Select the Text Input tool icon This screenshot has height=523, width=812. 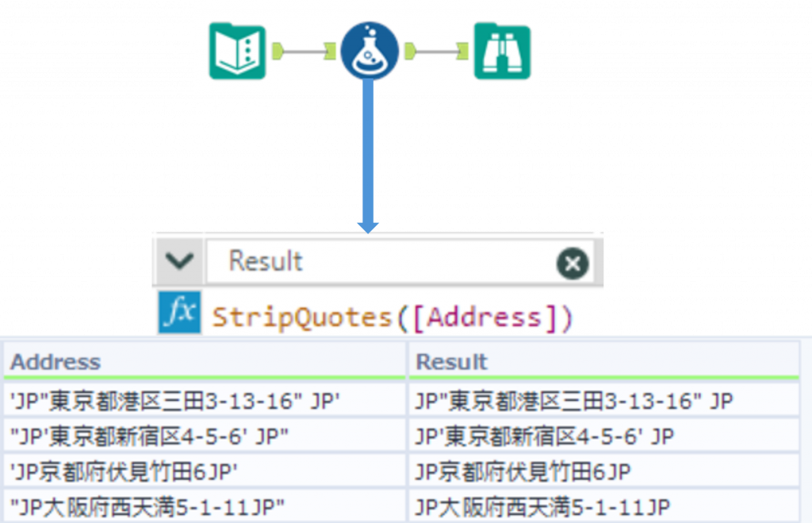click(237, 52)
